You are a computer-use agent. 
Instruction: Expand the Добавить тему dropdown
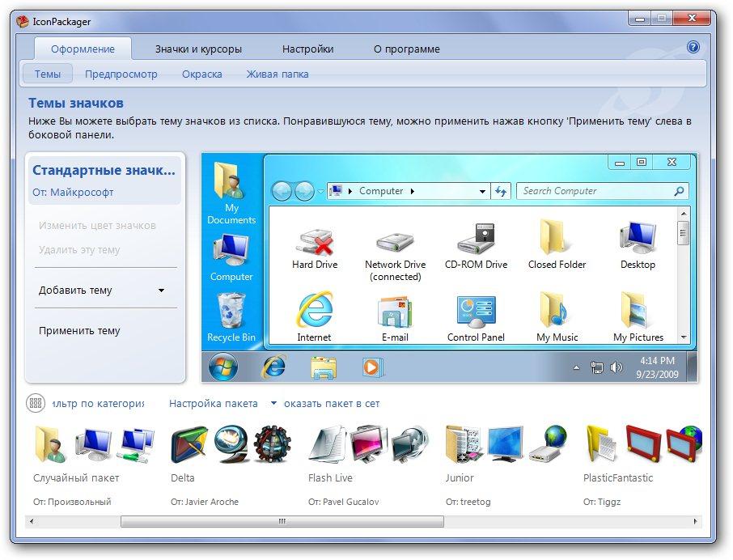(161, 291)
